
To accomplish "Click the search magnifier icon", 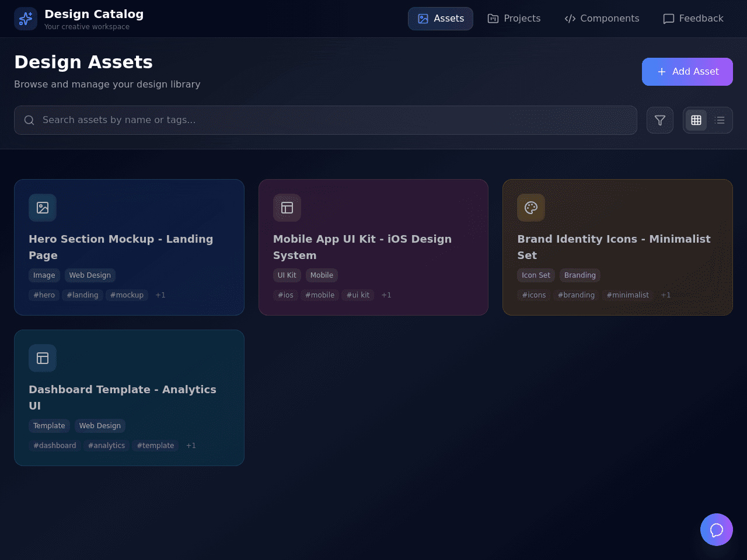I will (29, 120).
